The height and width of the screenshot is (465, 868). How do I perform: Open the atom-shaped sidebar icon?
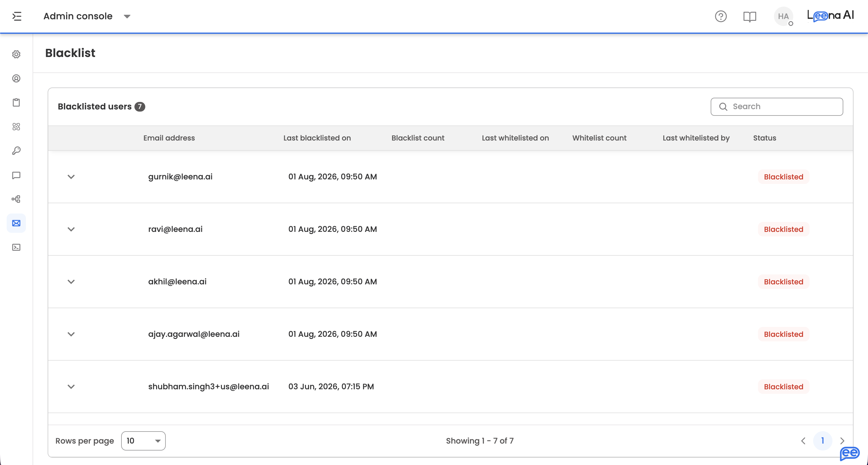[x=16, y=126]
